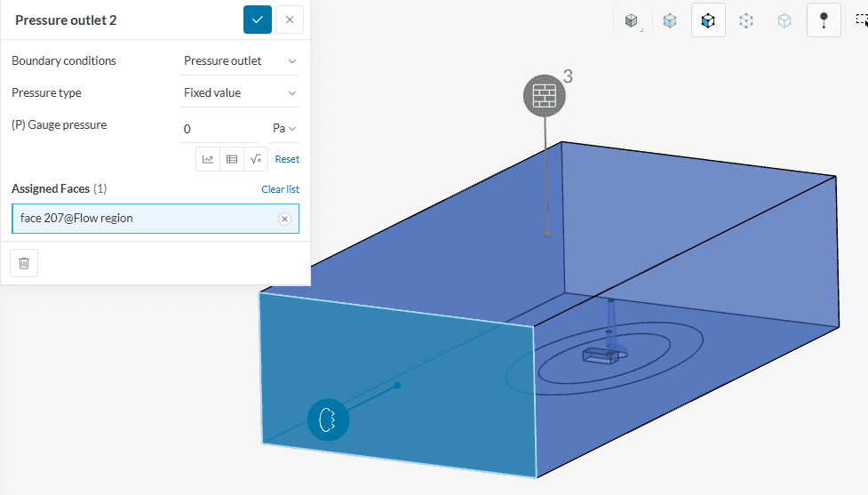Toggle the boundary condition pin markers

tap(824, 20)
